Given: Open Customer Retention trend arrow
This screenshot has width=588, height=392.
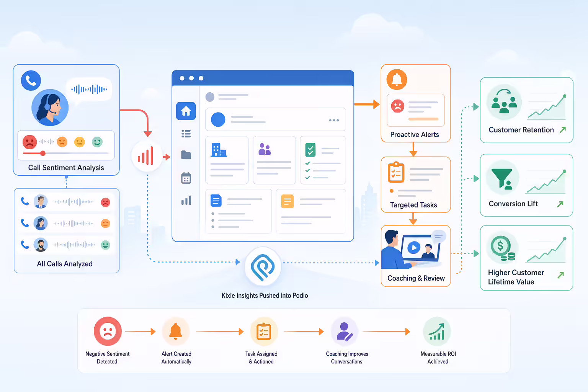Looking at the screenshot, I should click(x=563, y=130).
